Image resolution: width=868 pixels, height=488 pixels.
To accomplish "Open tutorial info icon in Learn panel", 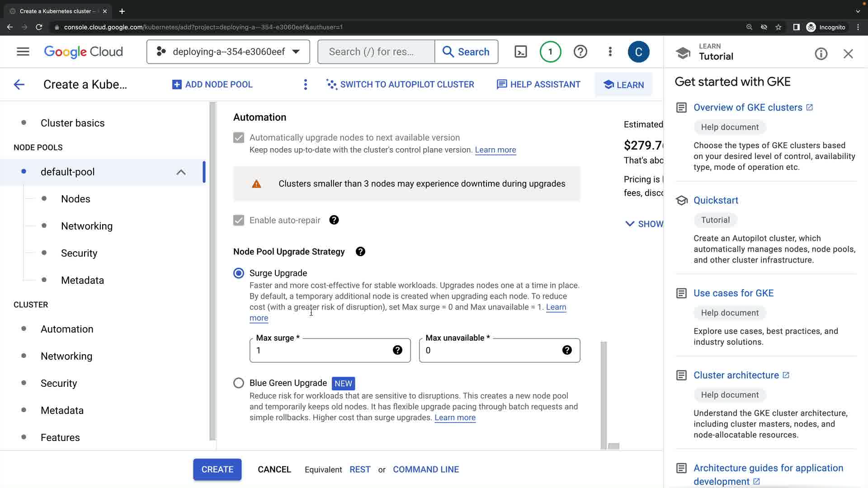I will coord(821,54).
